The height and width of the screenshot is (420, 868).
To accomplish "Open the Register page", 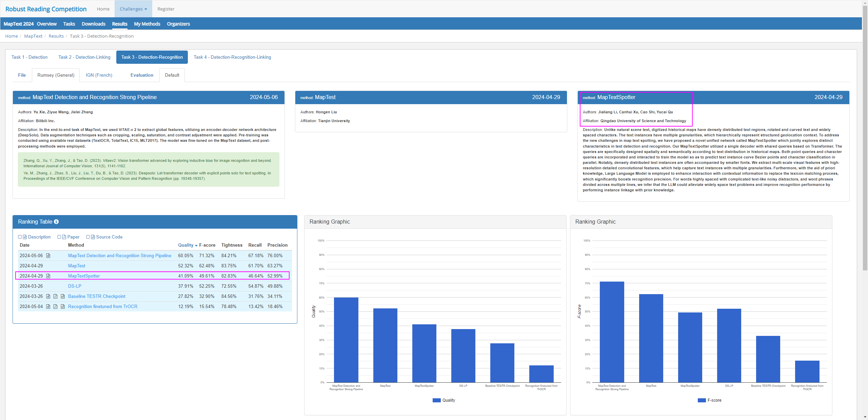I will (x=166, y=9).
